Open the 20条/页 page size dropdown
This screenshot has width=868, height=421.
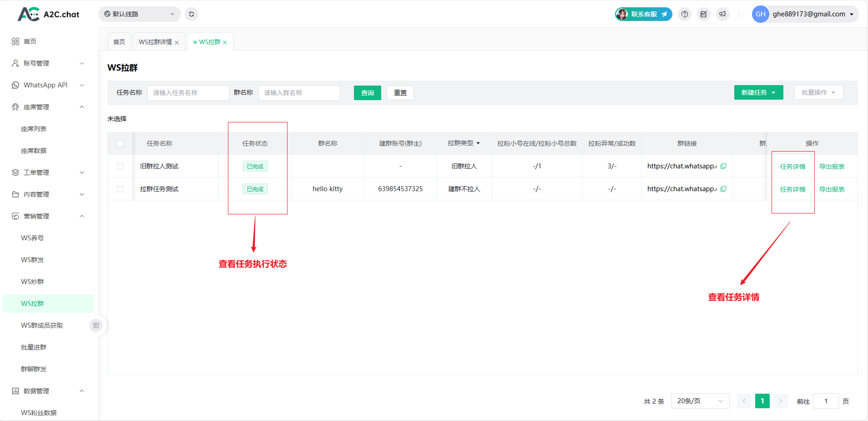(700, 401)
